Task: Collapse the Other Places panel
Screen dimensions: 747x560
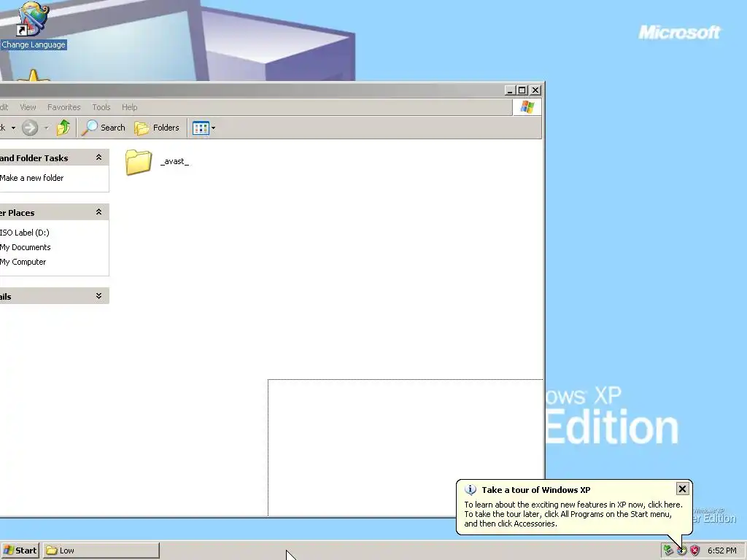Action: point(98,212)
